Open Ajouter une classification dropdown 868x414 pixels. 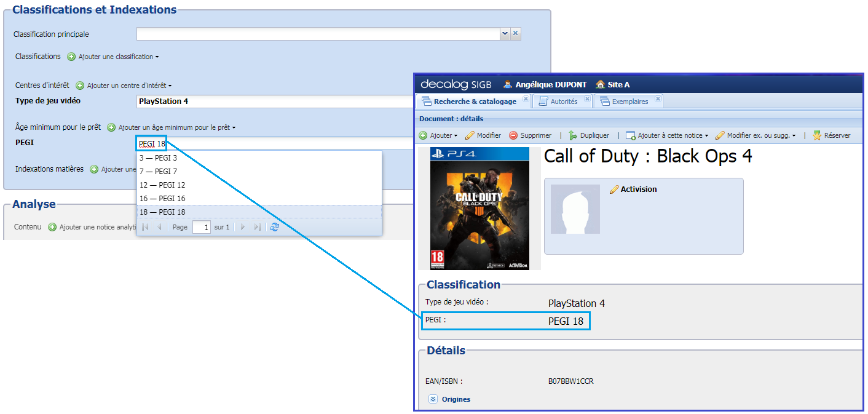point(112,57)
